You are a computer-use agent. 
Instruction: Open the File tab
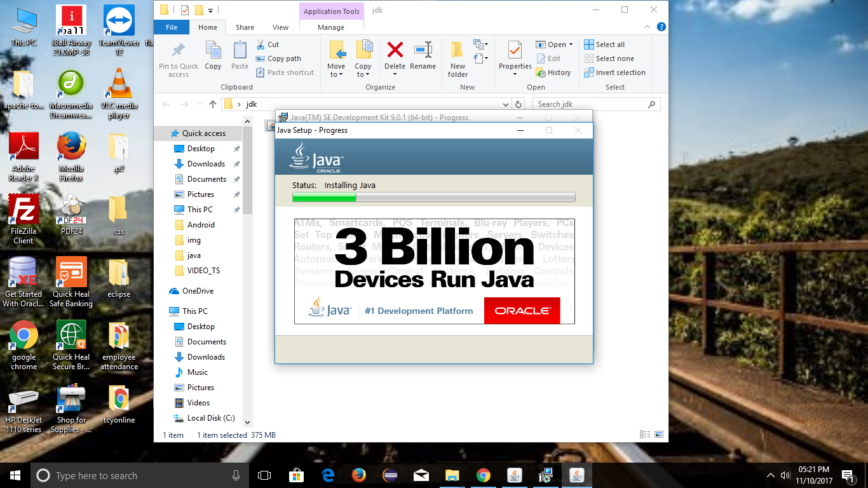172,27
